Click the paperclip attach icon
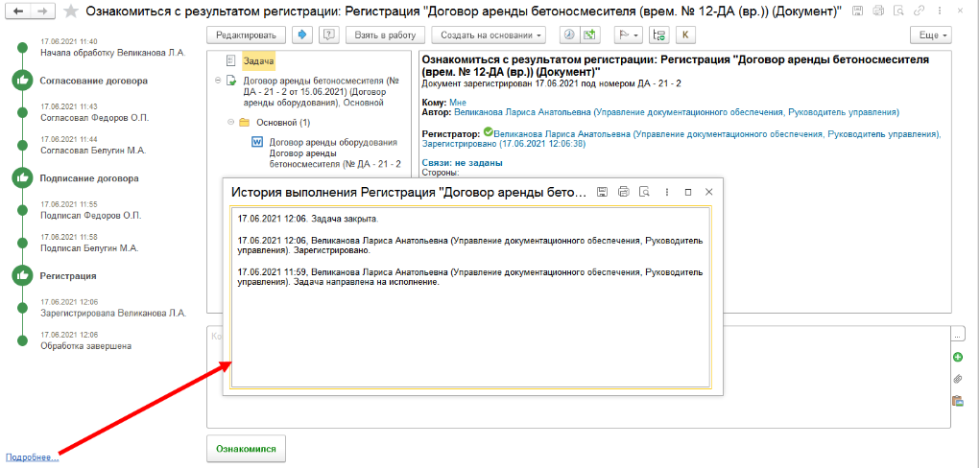 coord(958,379)
